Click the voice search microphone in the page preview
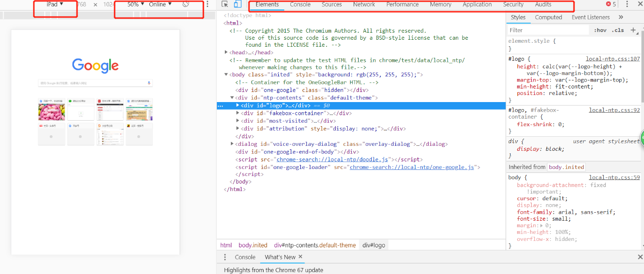Image resolution: width=644 pixels, height=274 pixels. coord(149,82)
